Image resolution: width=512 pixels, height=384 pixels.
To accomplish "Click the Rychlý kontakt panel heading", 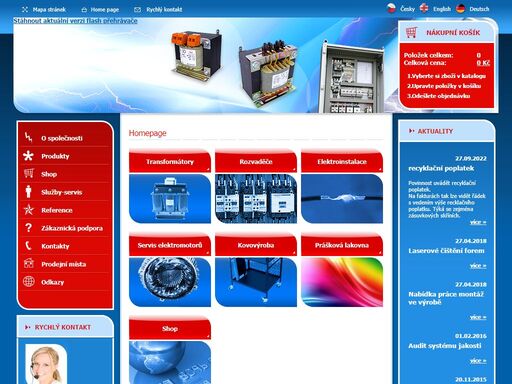I will [x=63, y=327].
